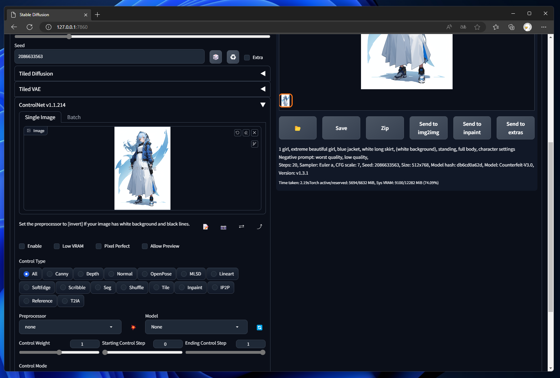Click the site information icon in the address bar
This screenshot has width=560, height=378.
[48, 27]
